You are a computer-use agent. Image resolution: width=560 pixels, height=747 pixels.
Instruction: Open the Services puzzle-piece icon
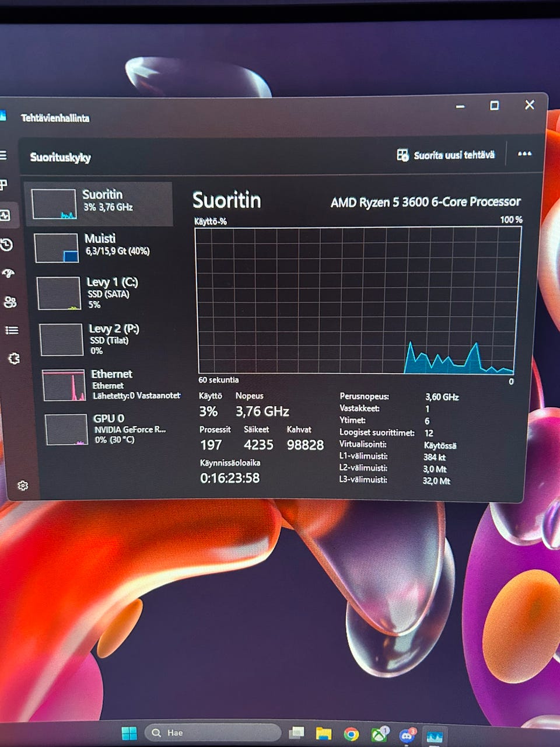(14, 358)
